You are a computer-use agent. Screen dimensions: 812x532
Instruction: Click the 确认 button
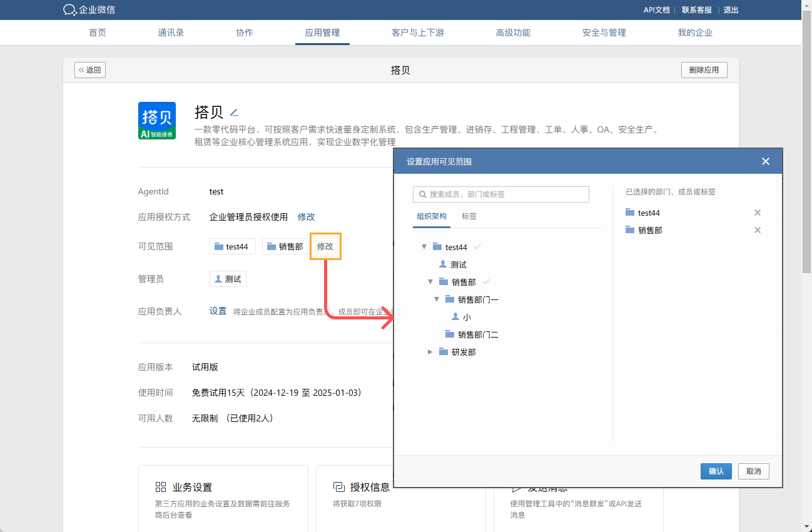pos(716,471)
